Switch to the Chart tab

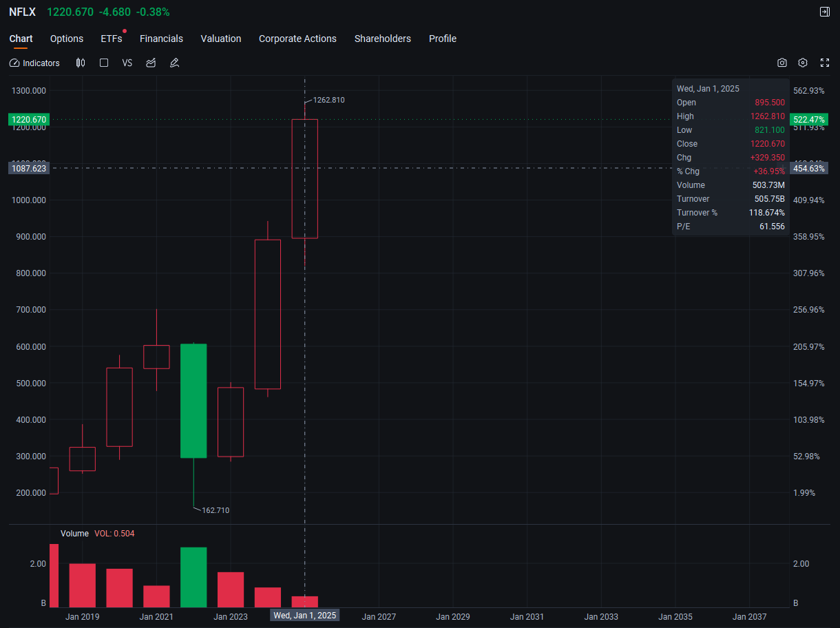(x=21, y=39)
